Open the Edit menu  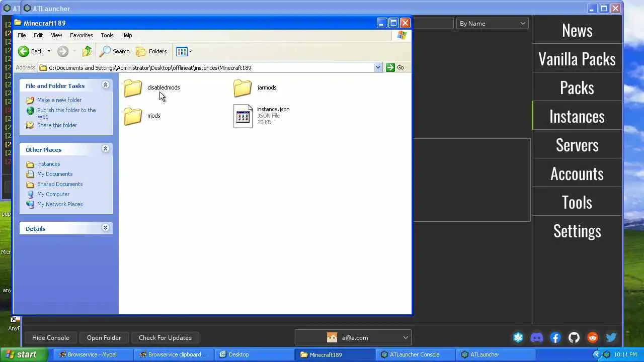pos(38,35)
